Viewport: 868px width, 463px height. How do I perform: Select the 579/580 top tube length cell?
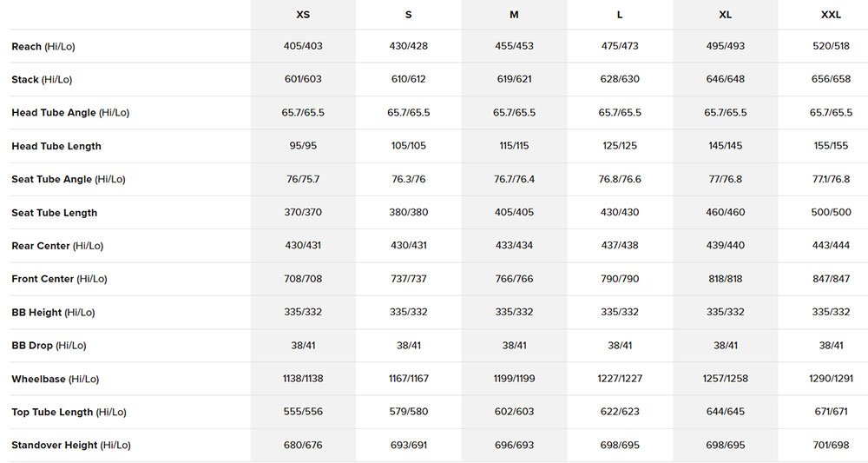409,413
